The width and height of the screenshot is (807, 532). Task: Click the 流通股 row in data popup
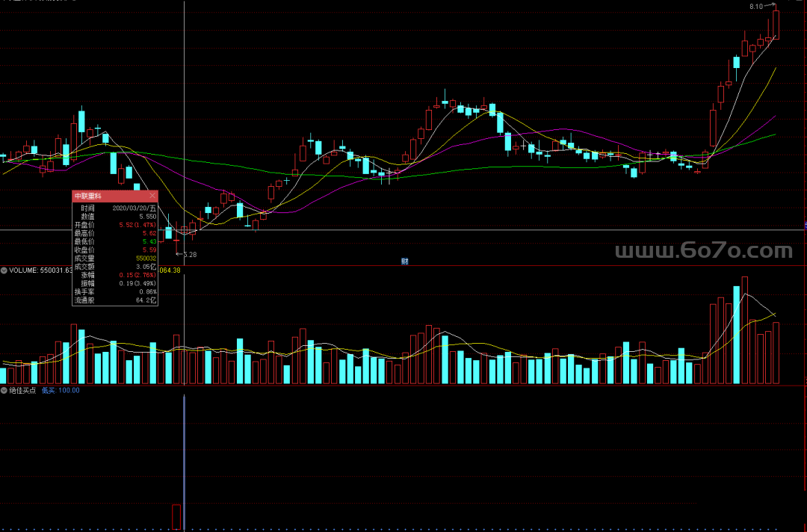115,300
